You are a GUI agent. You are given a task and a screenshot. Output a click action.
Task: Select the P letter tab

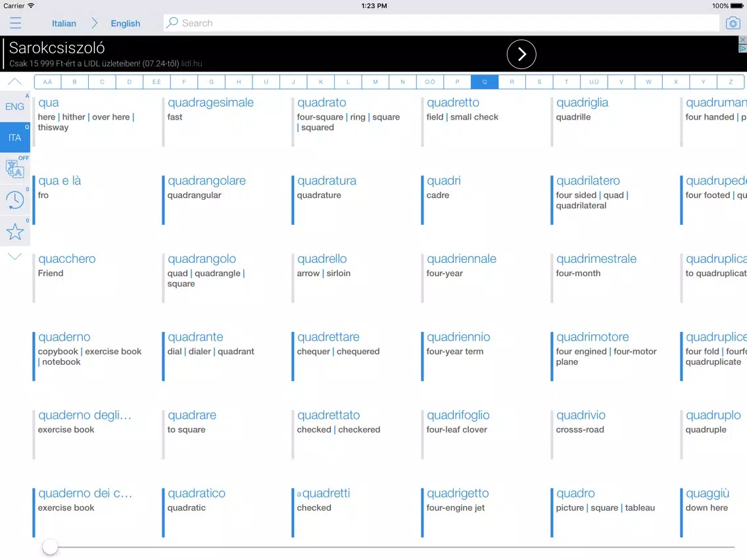coord(458,82)
